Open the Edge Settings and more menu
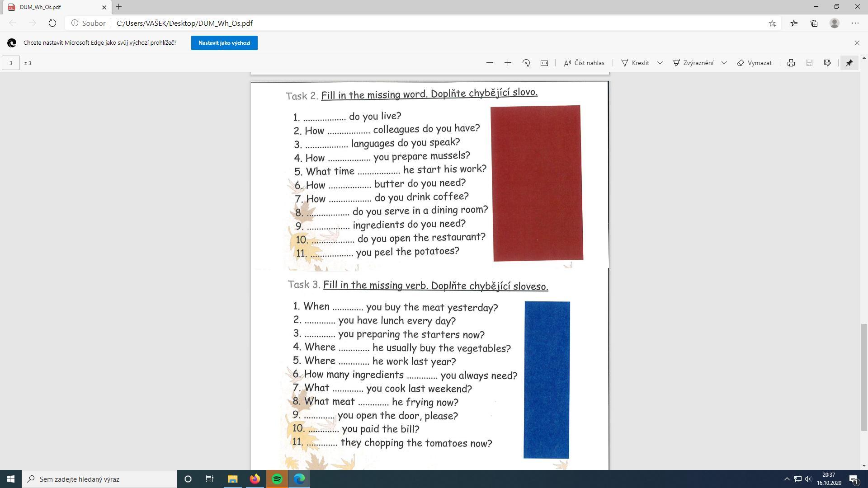The height and width of the screenshot is (488, 868). (x=855, y=23)
